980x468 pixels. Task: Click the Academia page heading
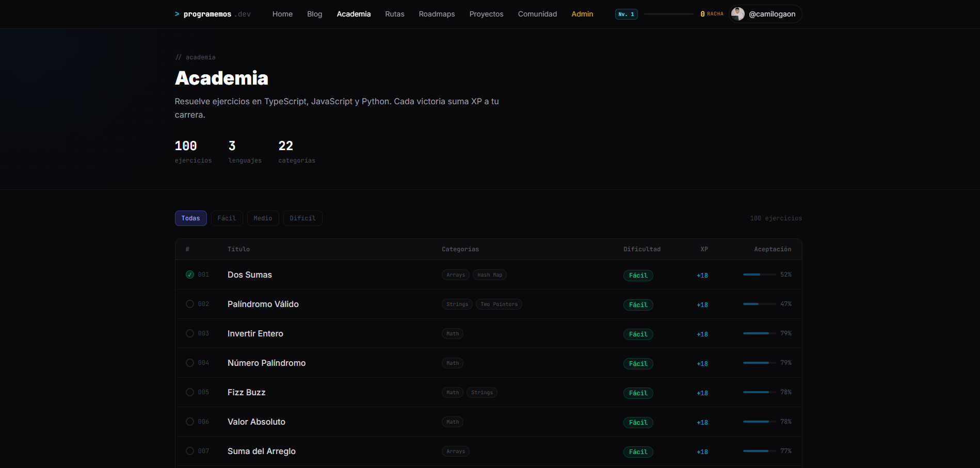pos(221,78)
